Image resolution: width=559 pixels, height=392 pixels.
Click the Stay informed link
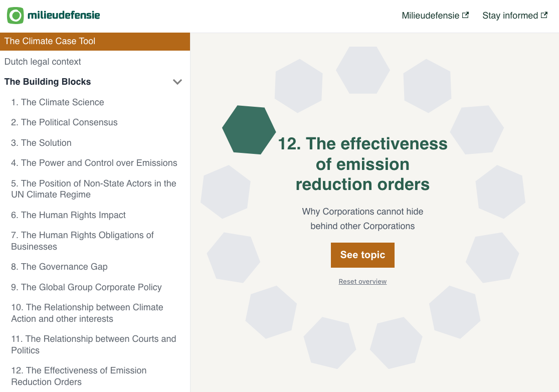pyautogui.click(x=510, y=16)
